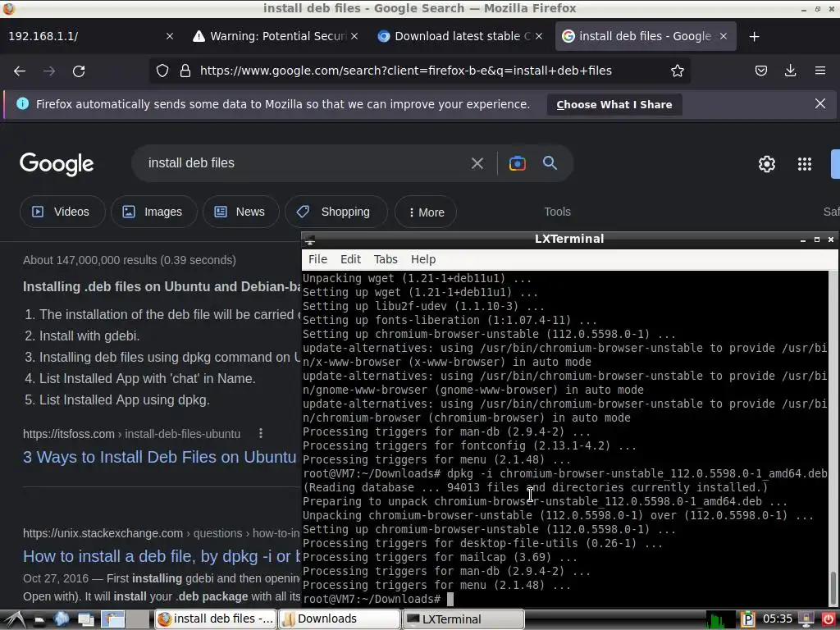Switch to the Downloads taskbar window
Image resolution: width=840 pixels, height=630 pixels.
[339, 619]
